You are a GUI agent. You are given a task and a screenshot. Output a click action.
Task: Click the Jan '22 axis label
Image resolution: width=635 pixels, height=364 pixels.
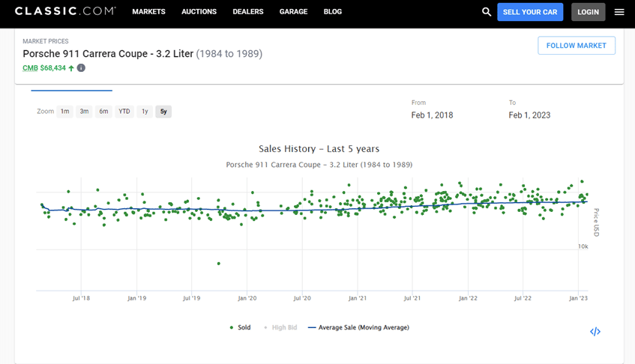pyautogui.click(x=468, y=298)
